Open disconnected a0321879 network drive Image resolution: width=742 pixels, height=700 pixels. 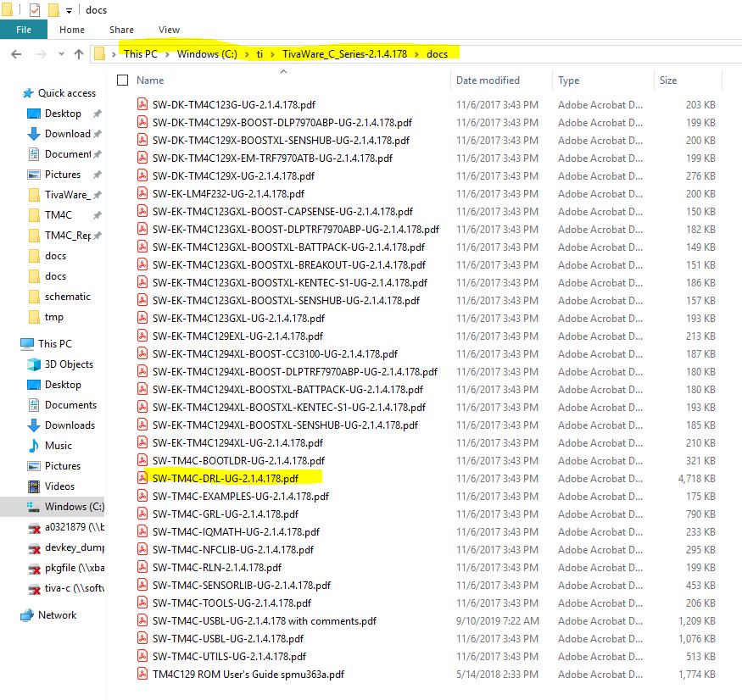pos(75,527)
